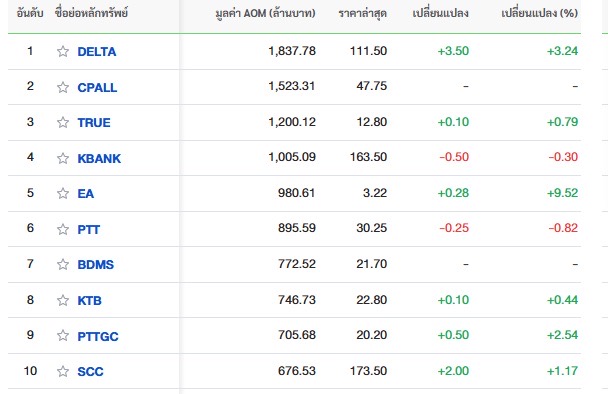The image size is (608, 394).
Task: Sort by the ชื่อย่อหลักทรัพย์ column header
Action: point(91,13)
